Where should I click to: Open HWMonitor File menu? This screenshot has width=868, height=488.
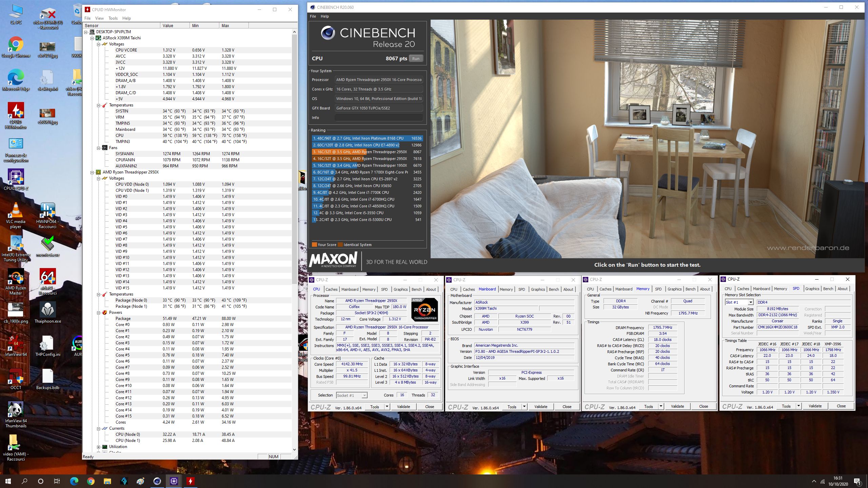click(x=87, y=18)
